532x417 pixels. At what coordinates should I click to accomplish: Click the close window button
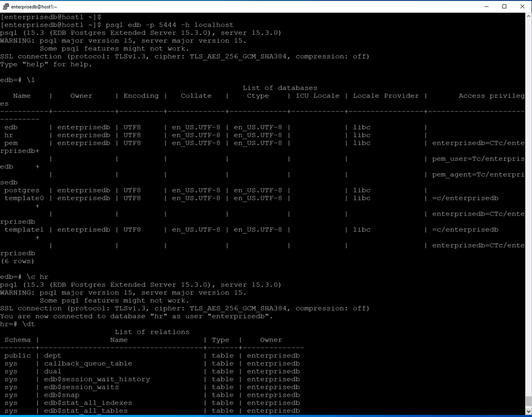tap(522, 6)
